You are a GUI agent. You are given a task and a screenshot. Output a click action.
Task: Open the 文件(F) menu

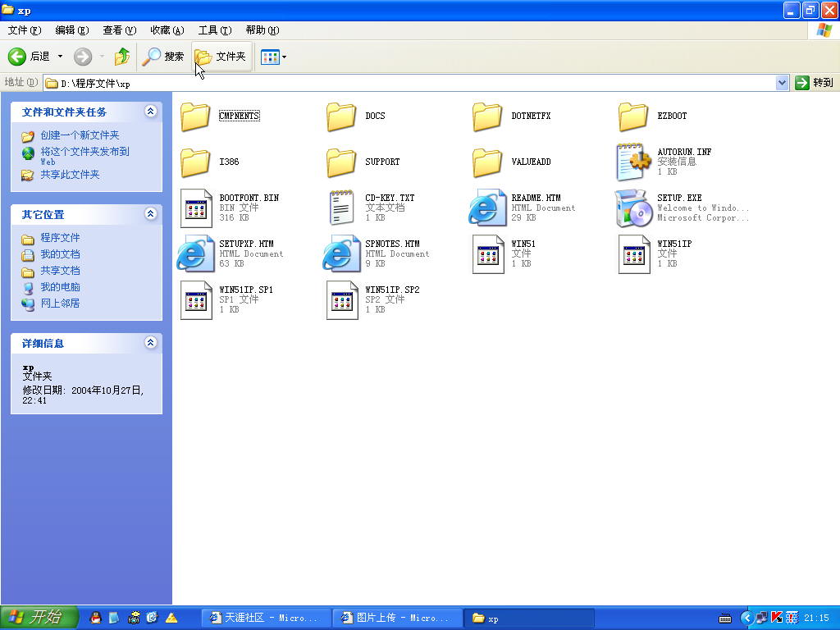click(x=24, y=30)
